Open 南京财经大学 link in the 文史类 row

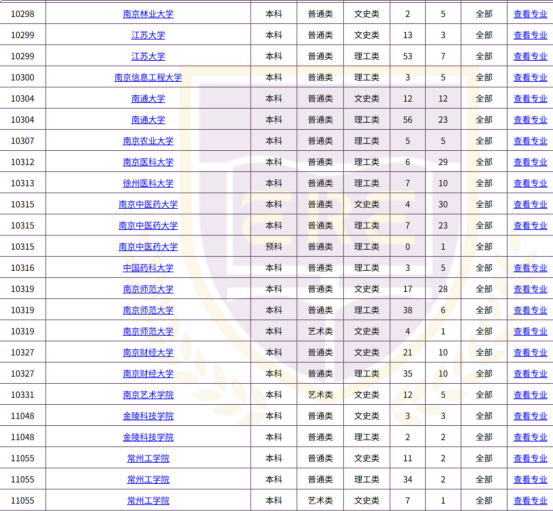(148, 353)
